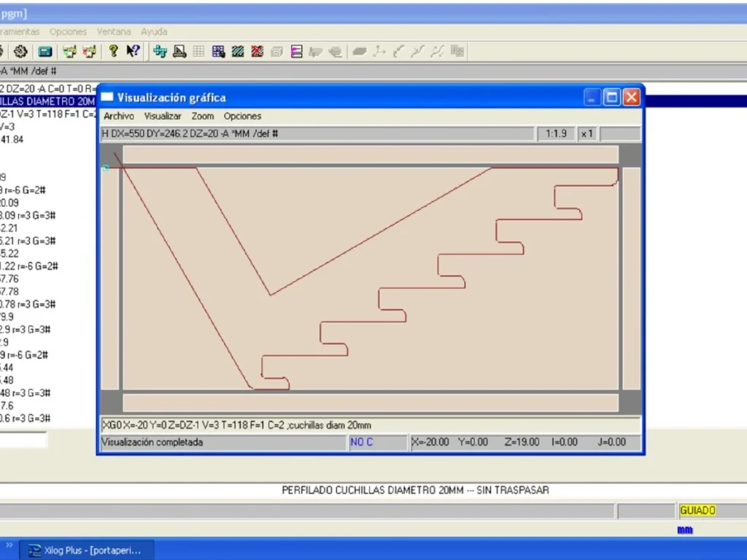This screenshot has width=747, height=560.
Task: Select program line 0.6 r=3 G=3#
Action: coord(26,418)
